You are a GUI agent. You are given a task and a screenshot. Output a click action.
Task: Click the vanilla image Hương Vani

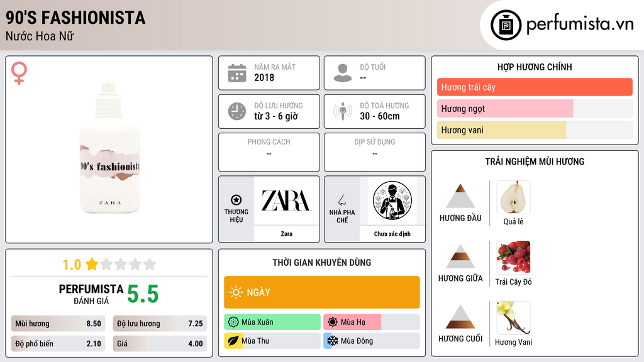click(513, 318)
